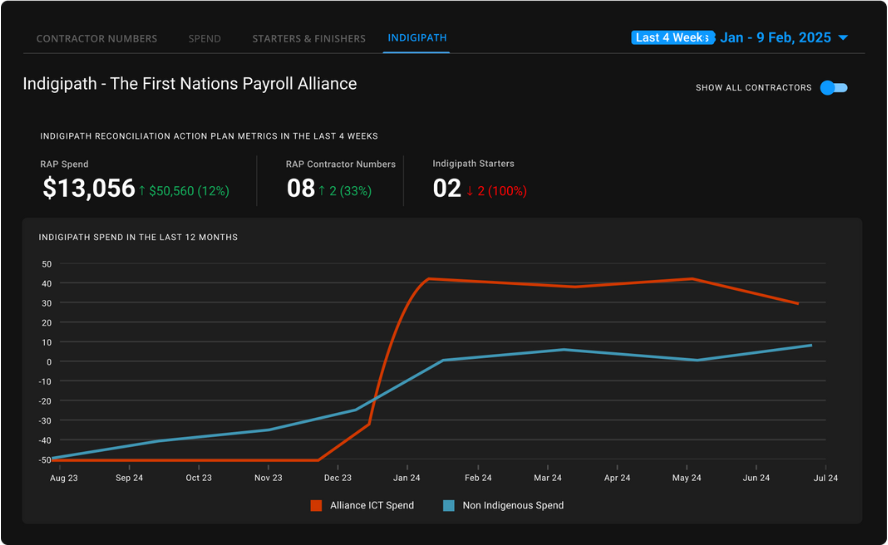The width and height of the screenshot is (888, 545).
Task: Select the Indigipath tab
Action: [417, 38]
